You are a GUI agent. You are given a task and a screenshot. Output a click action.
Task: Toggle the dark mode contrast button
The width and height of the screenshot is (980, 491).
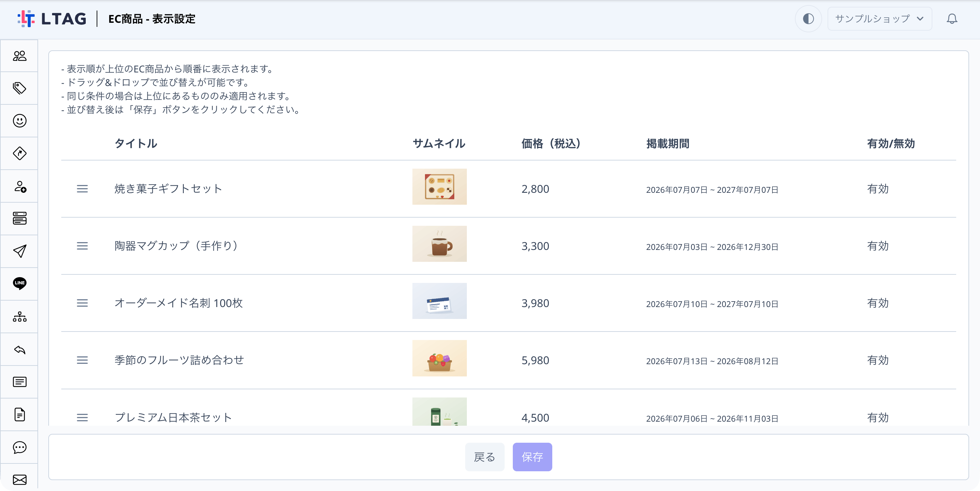pos(808,19)
